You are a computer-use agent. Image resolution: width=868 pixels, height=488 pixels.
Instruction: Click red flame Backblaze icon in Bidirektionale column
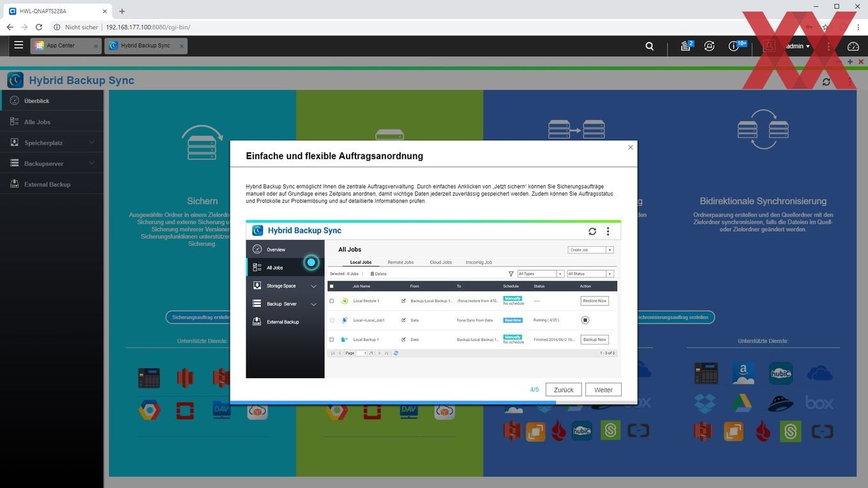[x=762, y=432]
